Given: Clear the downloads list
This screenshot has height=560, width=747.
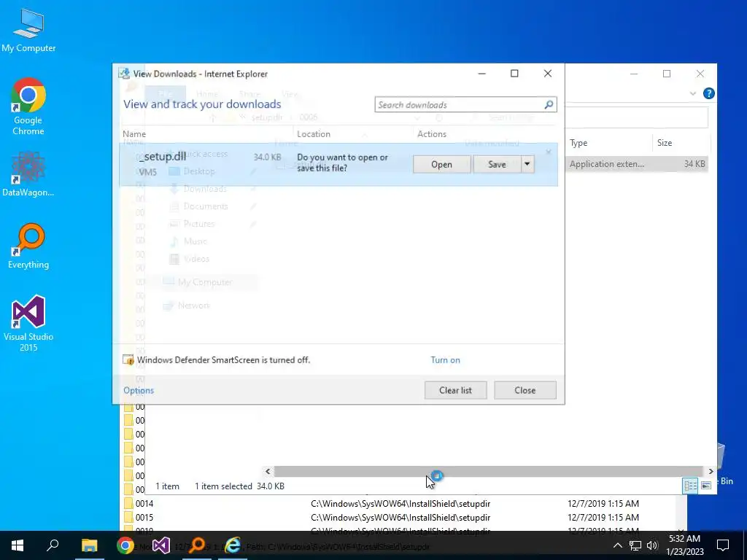Looking at the screenshot, I should click(455, 390).
